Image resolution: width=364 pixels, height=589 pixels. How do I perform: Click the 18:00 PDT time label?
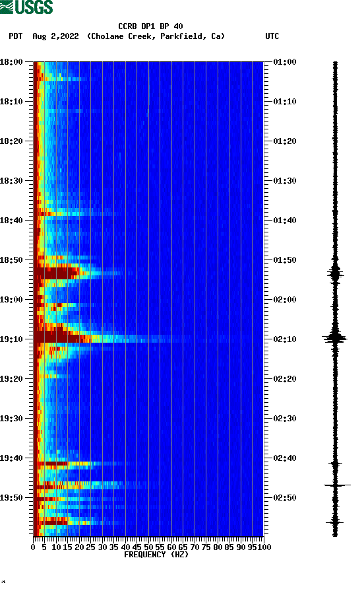pos(11,62)
